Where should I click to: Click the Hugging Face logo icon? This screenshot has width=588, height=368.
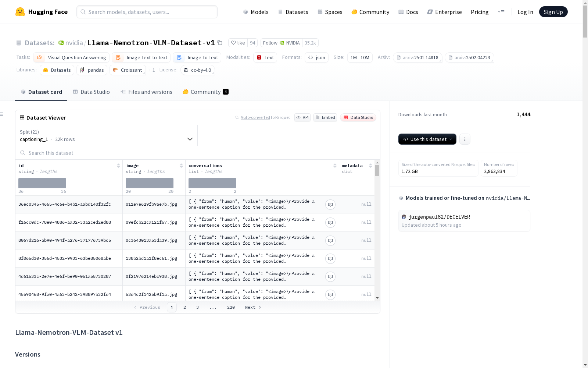click(20, 12)
